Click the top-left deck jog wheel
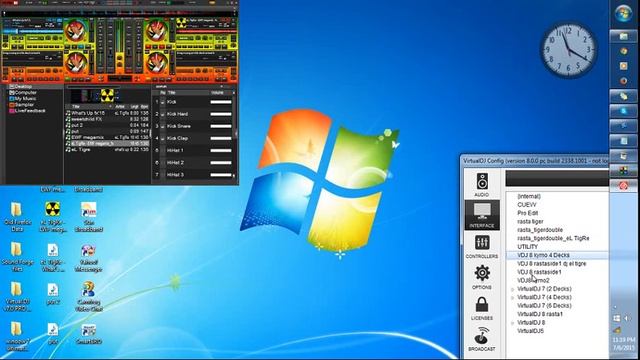This screenshot has height=360, width=640. 76,31
